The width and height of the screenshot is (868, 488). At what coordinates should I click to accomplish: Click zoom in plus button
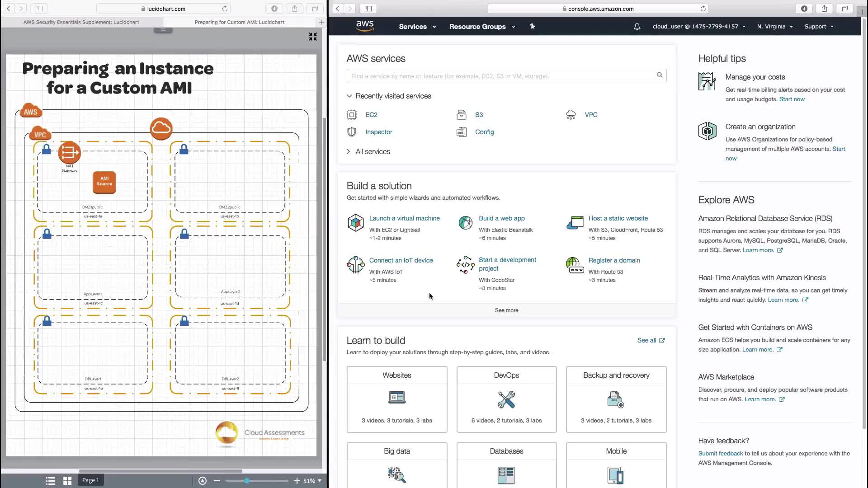[x=297, y=481]
